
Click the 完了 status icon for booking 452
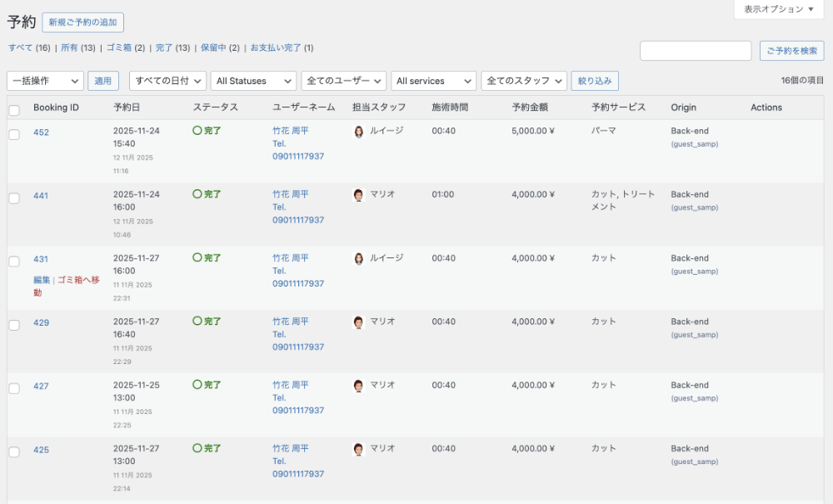pos(197,131)
